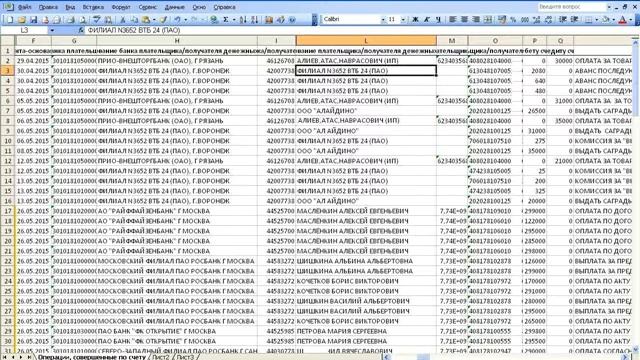Open the font color dropdown arrow
Screen dimensions: 640x360
coord(631,20)
